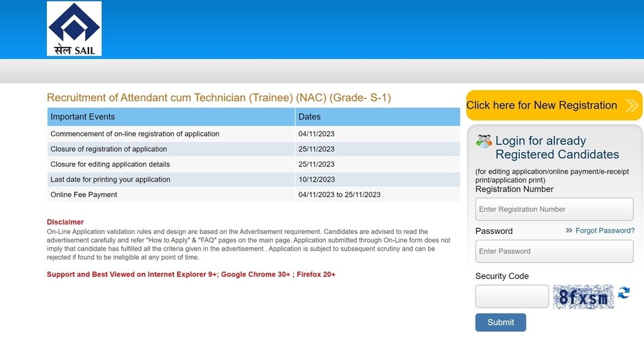Select Closure of registration of application text

[109, 149]
